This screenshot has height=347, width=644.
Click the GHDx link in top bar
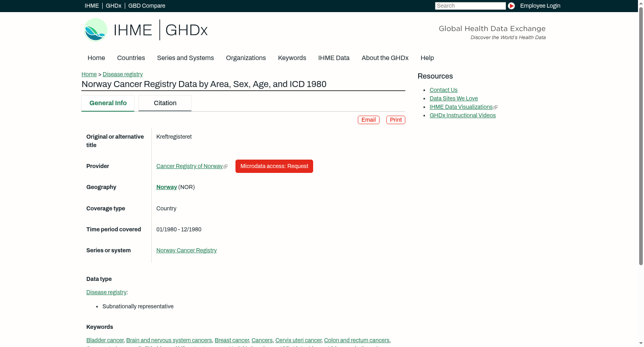114,6
